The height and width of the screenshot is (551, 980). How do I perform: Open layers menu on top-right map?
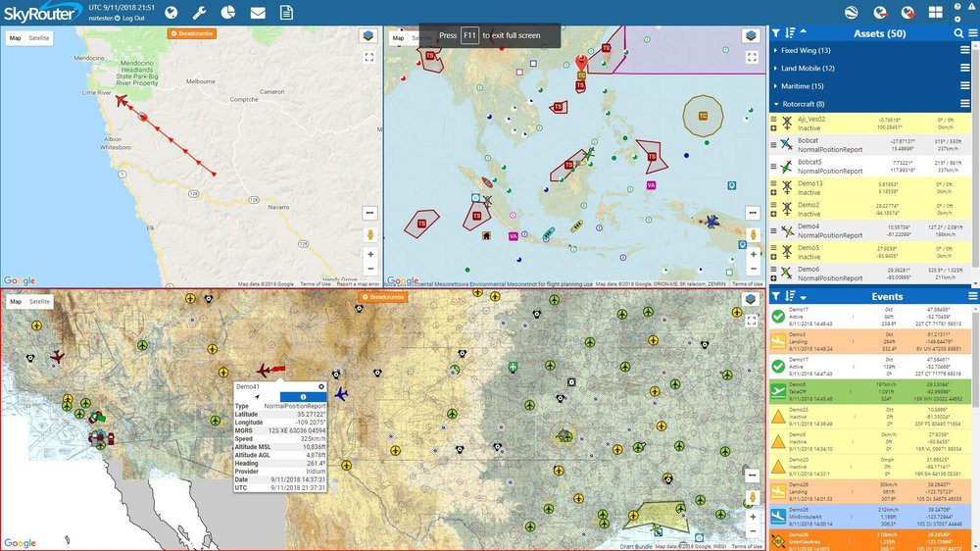752,36
